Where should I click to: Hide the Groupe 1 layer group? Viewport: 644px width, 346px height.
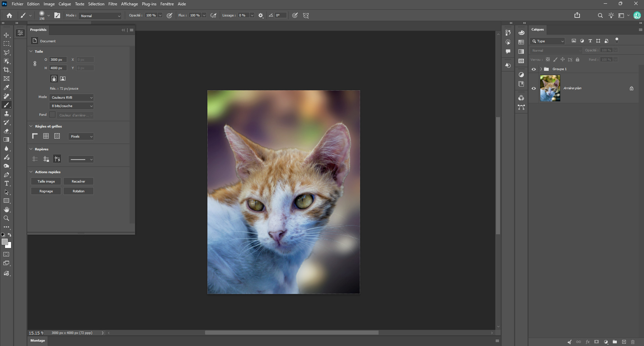click(534, 69)
